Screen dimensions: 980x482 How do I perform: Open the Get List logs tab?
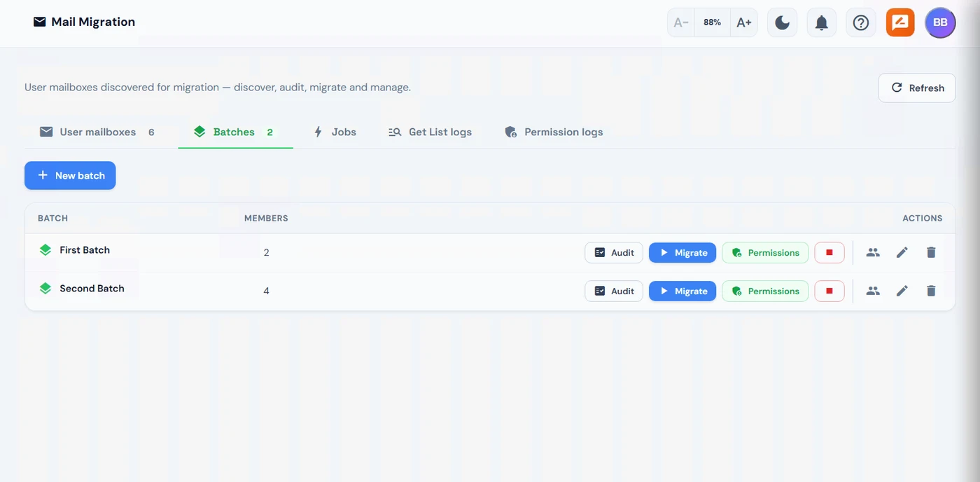pos(430,132)
